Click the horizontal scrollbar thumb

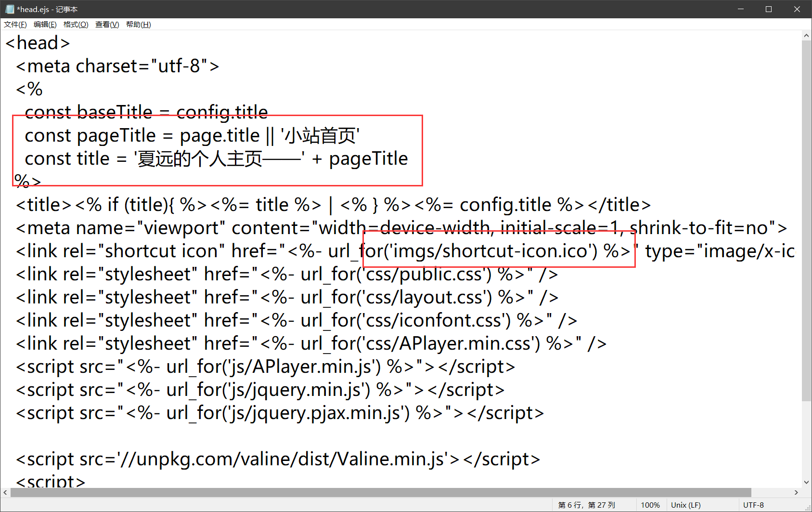381,492
